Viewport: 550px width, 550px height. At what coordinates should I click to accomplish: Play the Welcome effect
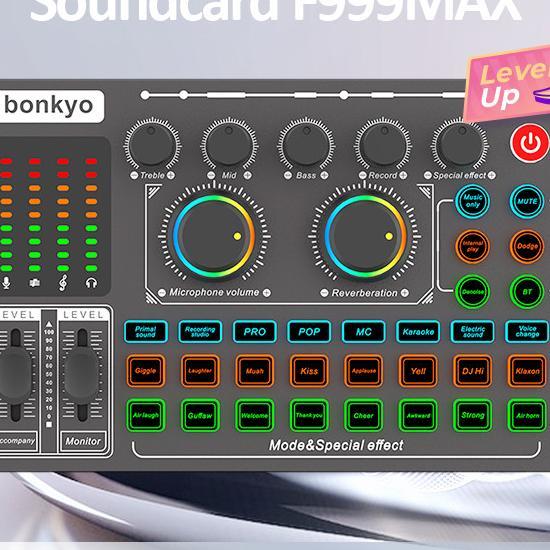[x=255, y=415]
